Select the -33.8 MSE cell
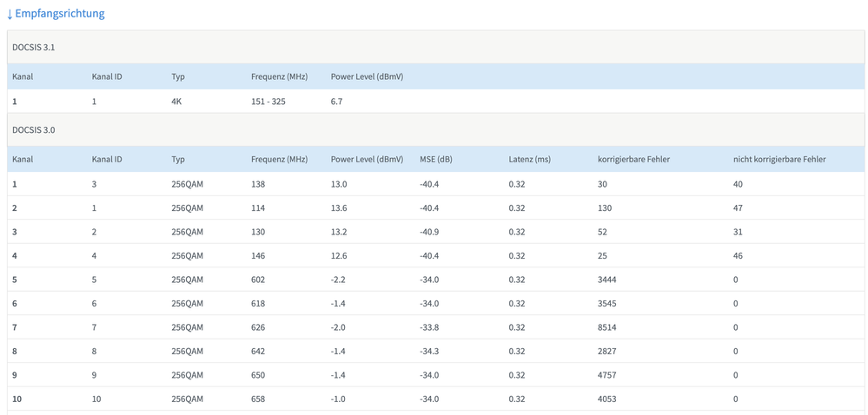Screen dimensions: 868x415 [x=429, y=327]
